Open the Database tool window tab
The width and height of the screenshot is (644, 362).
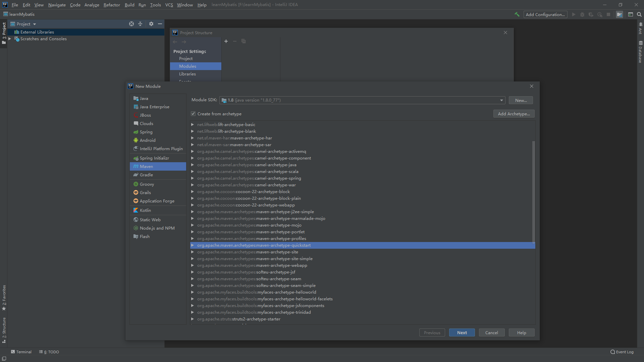640,52
